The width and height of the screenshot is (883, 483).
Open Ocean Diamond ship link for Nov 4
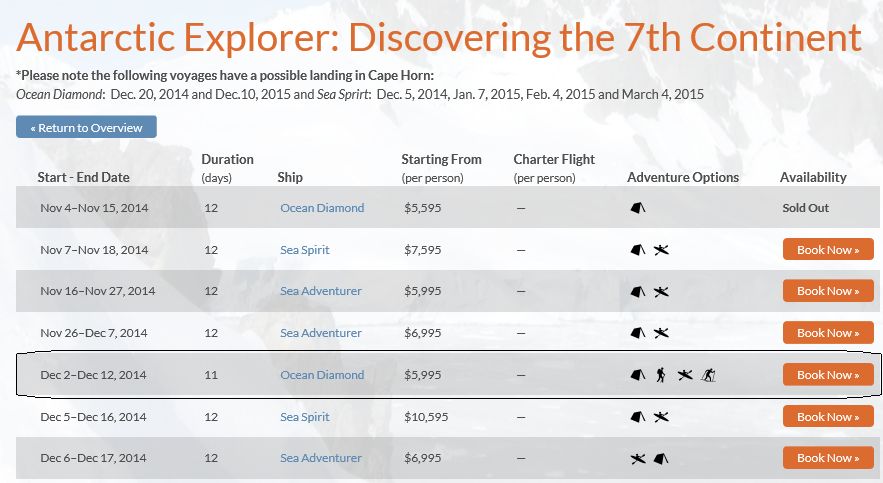click(x=322, y=208)
